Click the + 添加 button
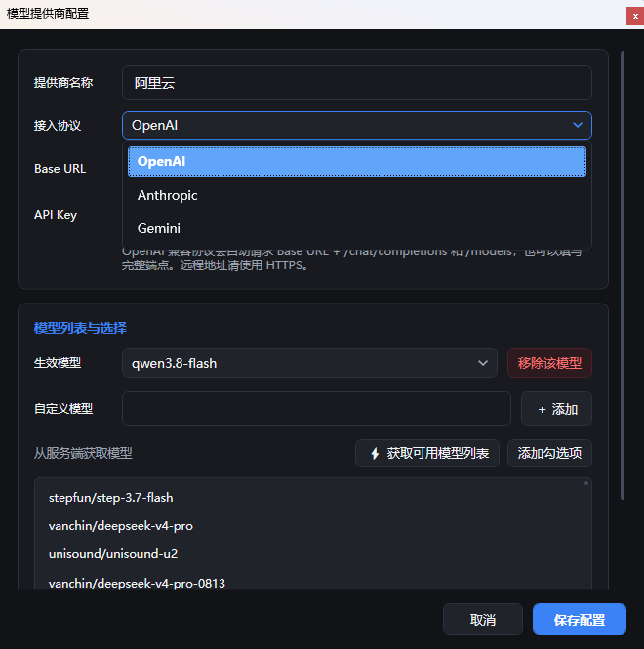Image resolution: width=644 pixels, height=649 pixels. click(557, 409)
